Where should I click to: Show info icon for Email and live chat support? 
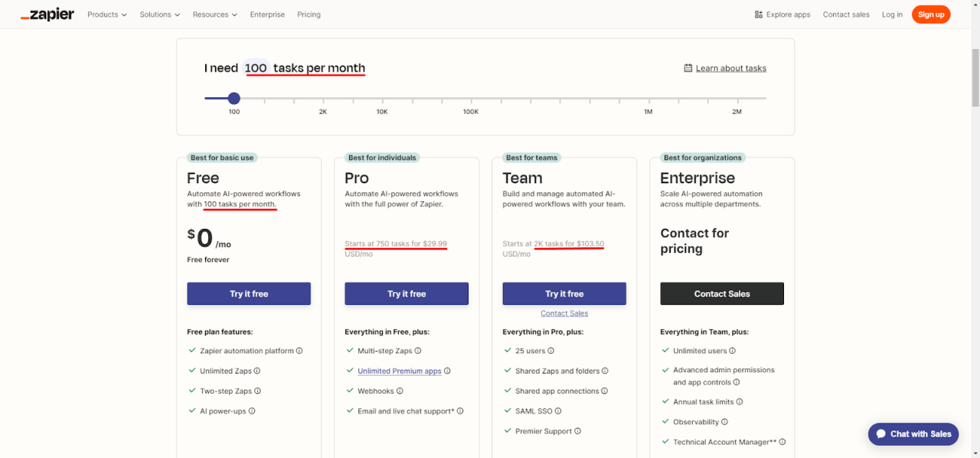(x=460, y=411)
